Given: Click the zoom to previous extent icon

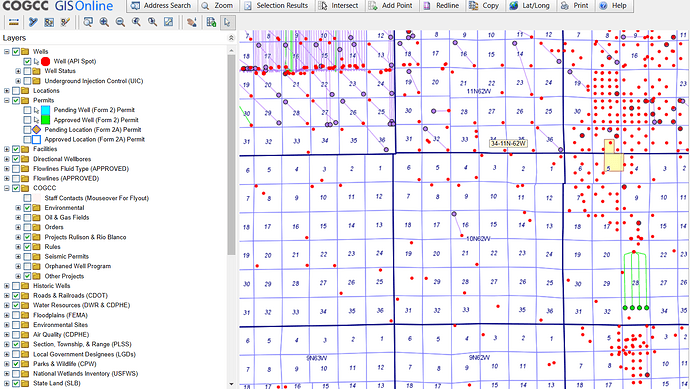Looking at the screenshot, I should [136, 22].
